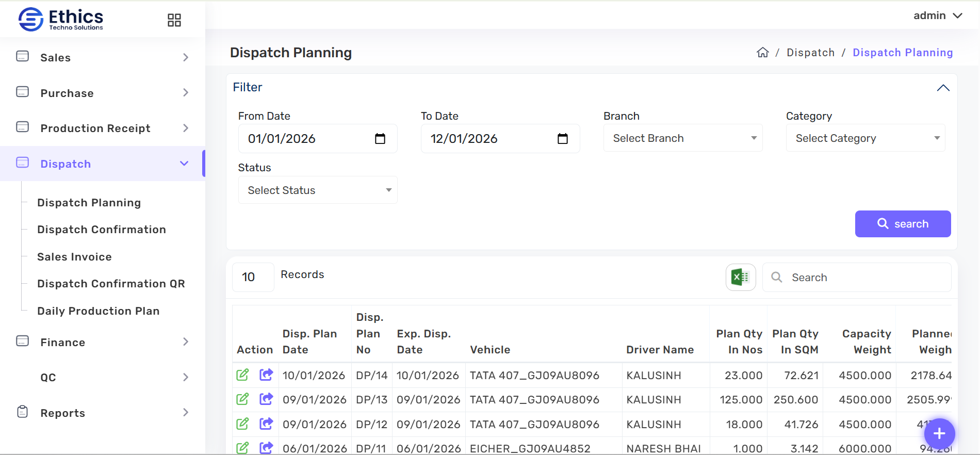Viewport: 980px width, 455px height.
Task: Open calendar picker for To Date
Action: [x=562, y=139]
